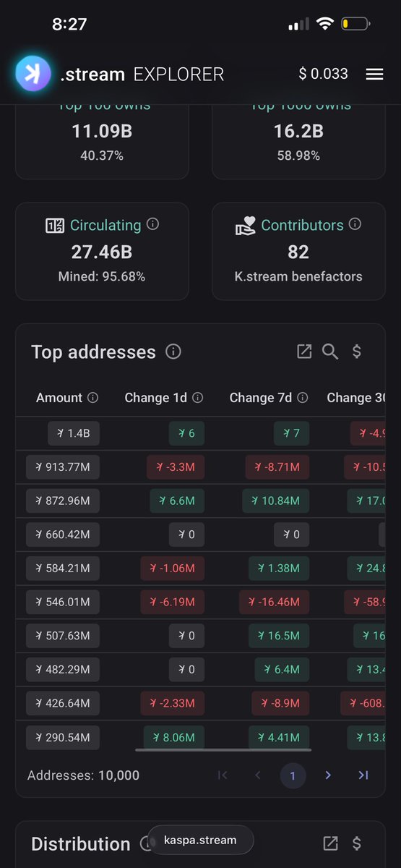Click the -8.9M 7d change value
This screenshot has height=868, width=401.
click(x=280, y=703)
